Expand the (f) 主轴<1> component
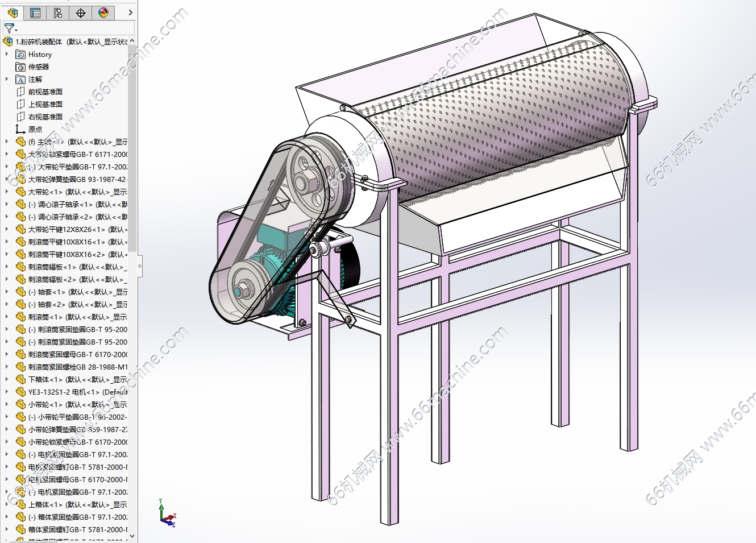The width and height of the screenshot is (756, 543). coord(7,142)
